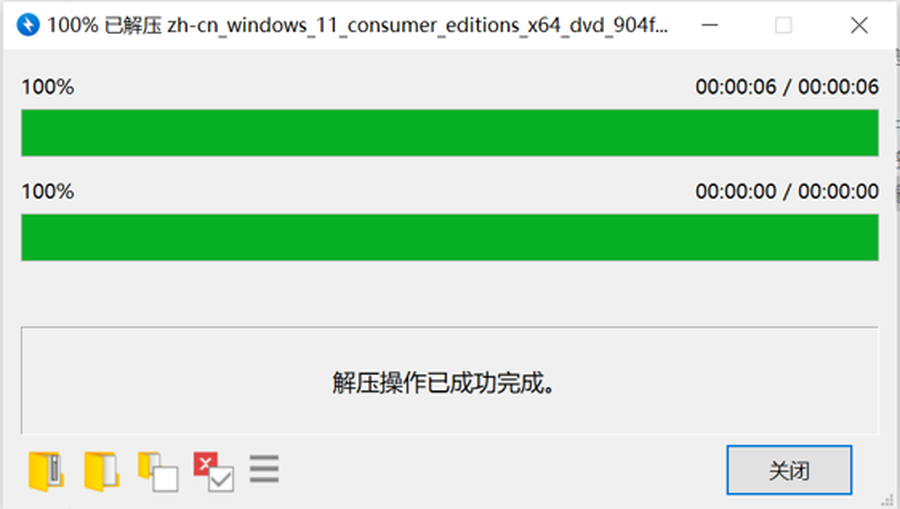Click the lower 100% percentage label
Image resolution: width=900 pixels, height=509 pixels.
coord(48,191)
